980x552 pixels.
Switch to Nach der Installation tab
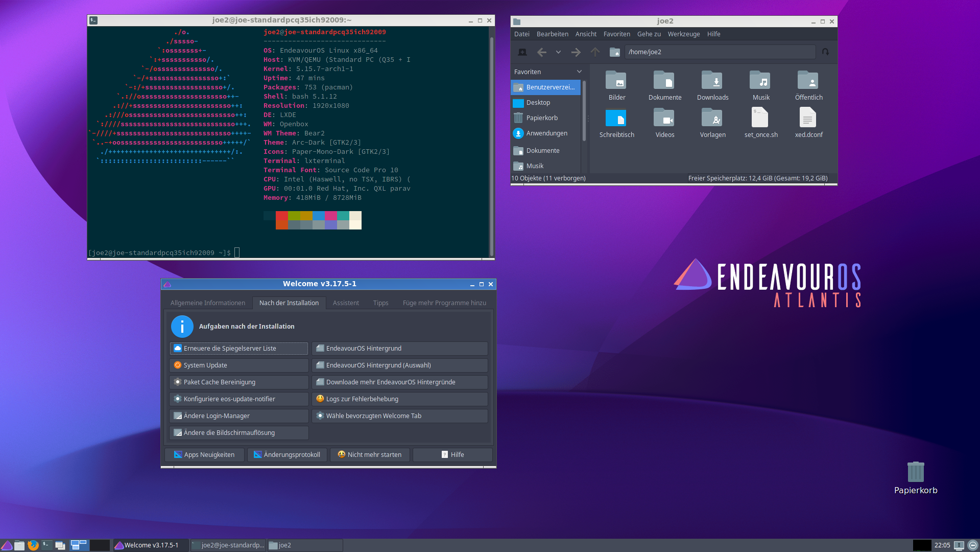pyautogui.click(x=289, y=303)
